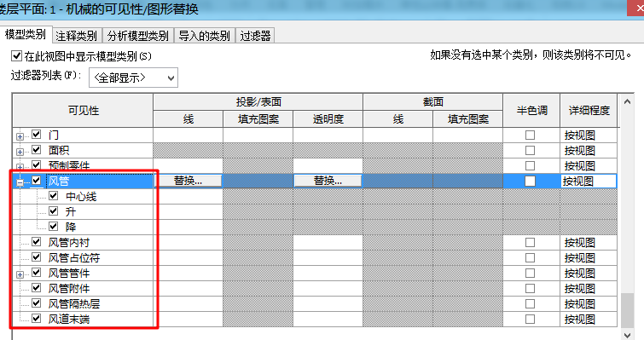
Task: Click 替换 button for 风管 projection line
Action: pyautogui.click(x=189, y=181)
